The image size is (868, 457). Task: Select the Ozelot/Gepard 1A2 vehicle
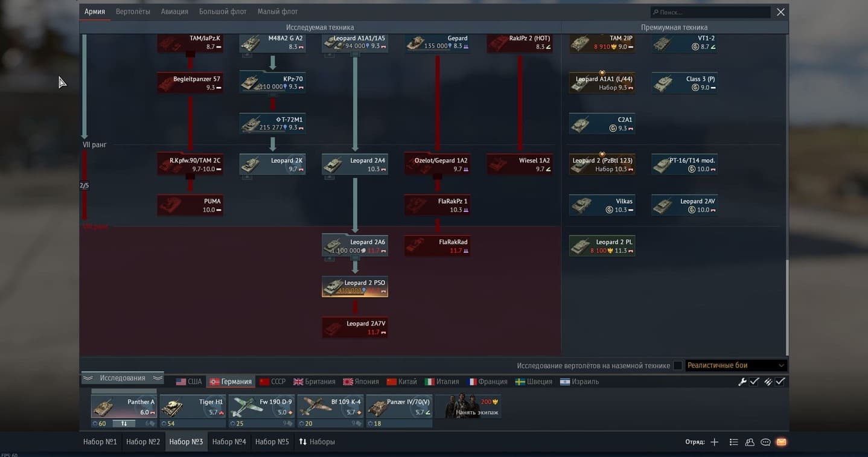[437, 165]
